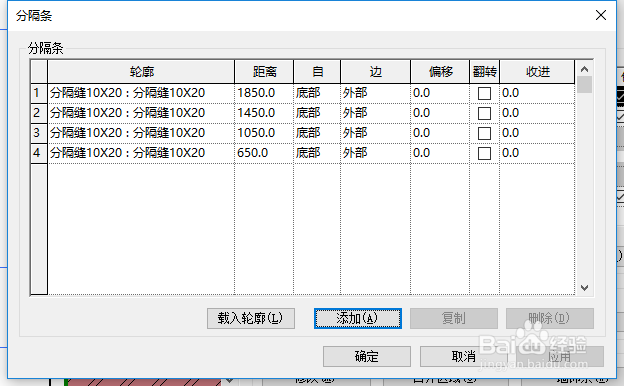Select the setback 0.0 cell in row 2
This screenshot has width=624, height=386.
(x=537, y=113)
